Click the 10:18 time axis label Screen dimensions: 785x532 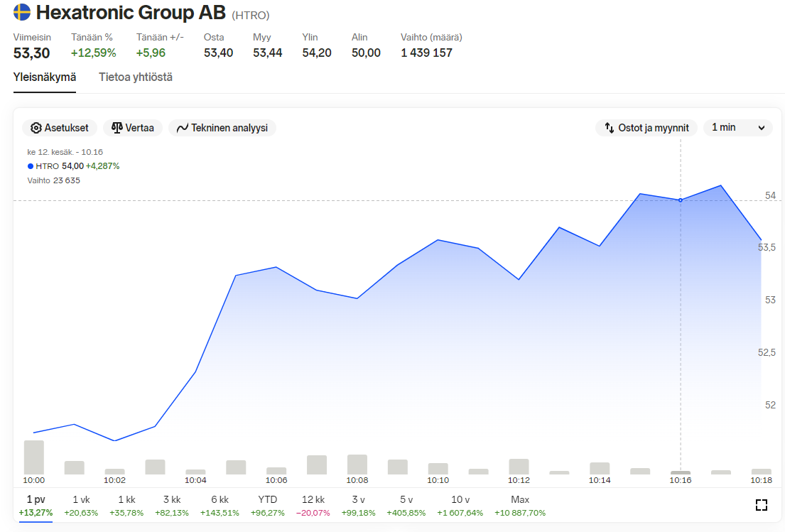click(x=761, y=480)
